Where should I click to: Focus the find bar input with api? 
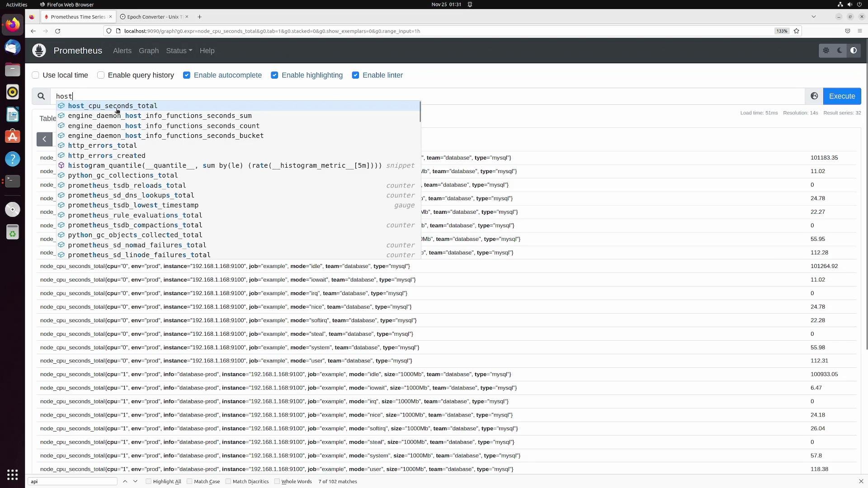pyautogui.click(x=72, y=481)
